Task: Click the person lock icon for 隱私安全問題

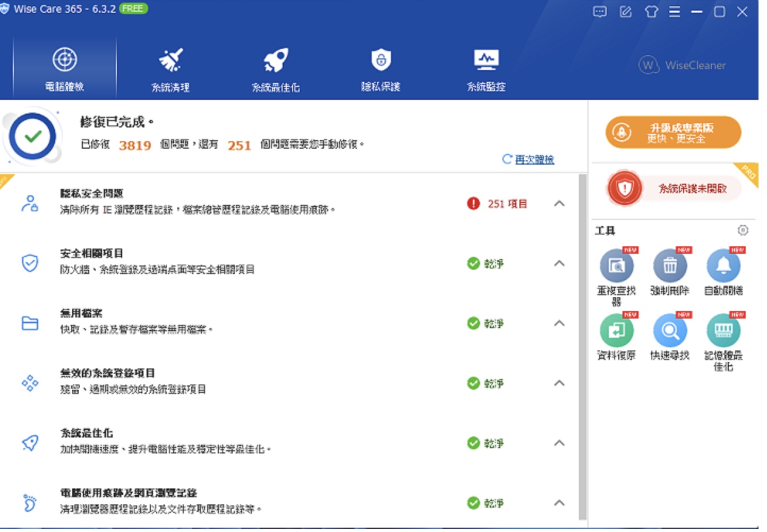Action: point(30,203)
